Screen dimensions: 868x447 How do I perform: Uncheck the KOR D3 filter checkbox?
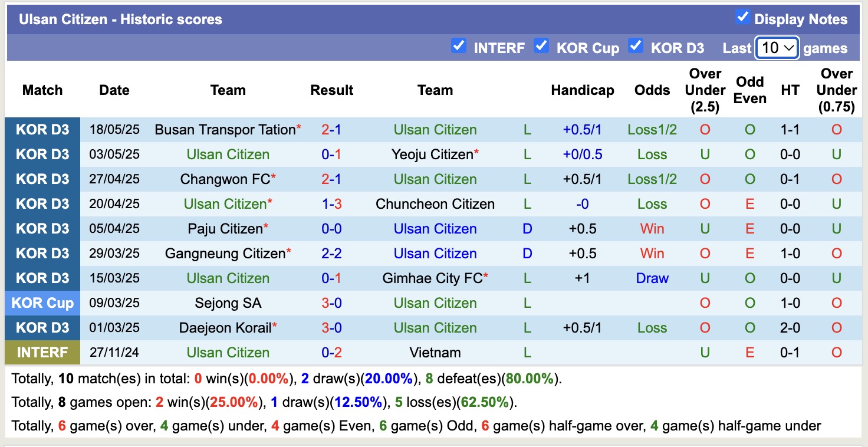636,47
